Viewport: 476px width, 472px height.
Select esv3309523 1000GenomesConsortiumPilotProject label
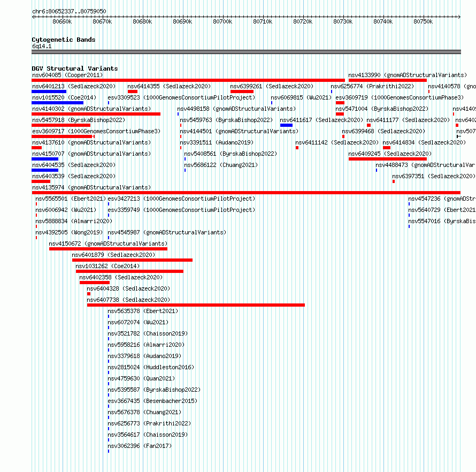tap(181, 97)
